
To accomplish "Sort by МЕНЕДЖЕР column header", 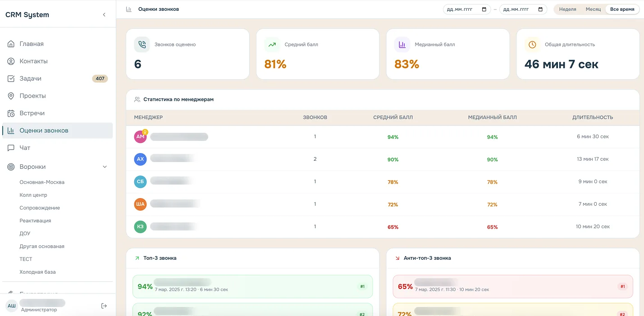I will (148, 117).
